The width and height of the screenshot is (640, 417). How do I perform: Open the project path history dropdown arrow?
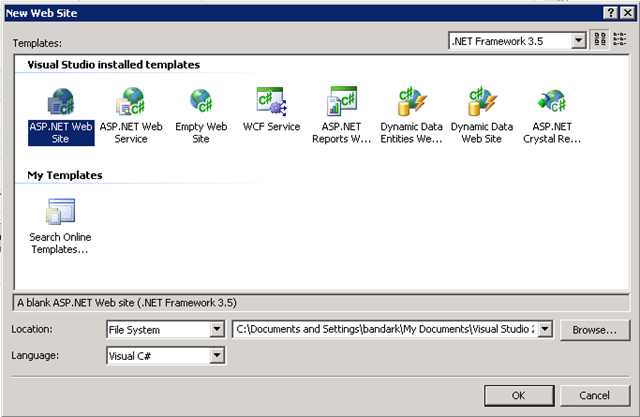[545, 329]
